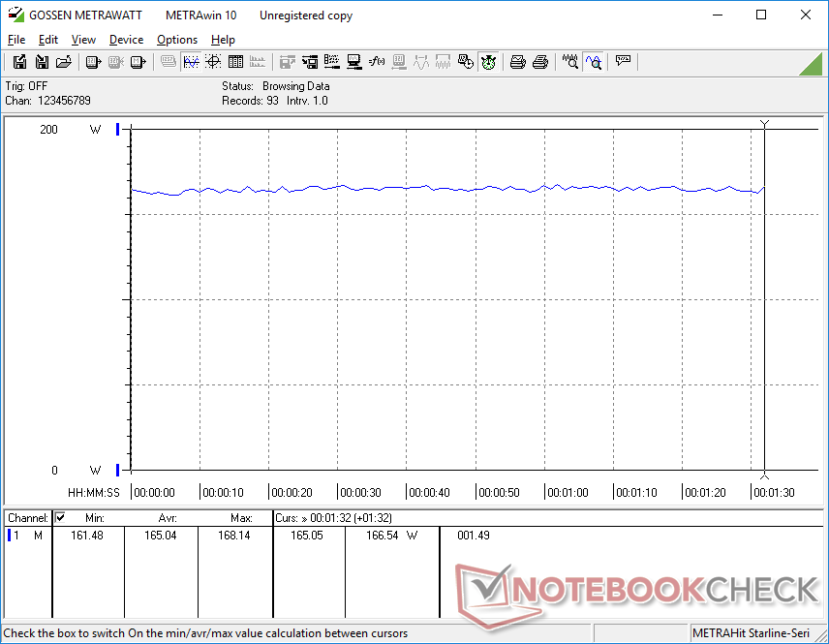Open the Help menu

(x=223, y=40)
